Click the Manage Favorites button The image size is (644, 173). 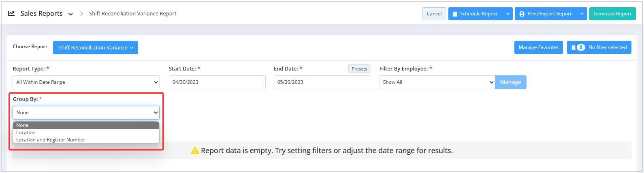coord(538,47)
